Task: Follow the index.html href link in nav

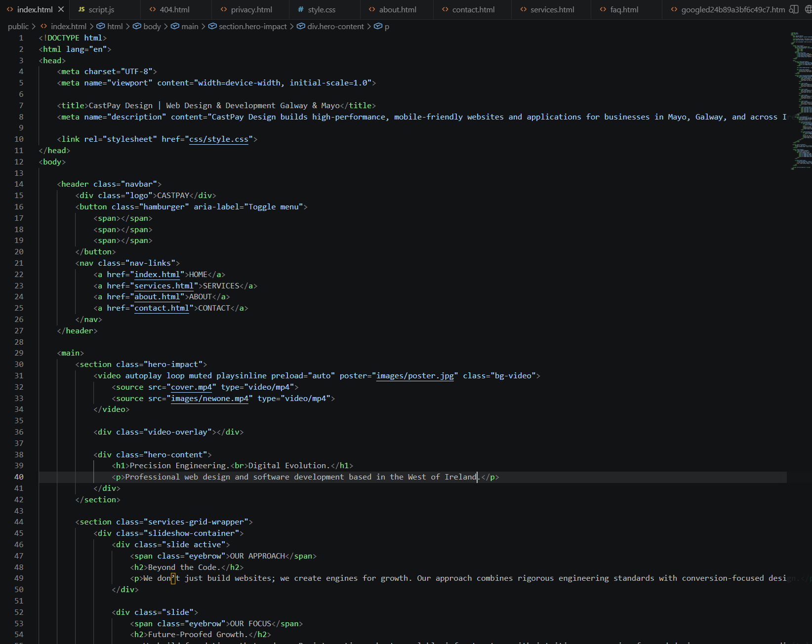Action: tap(157, 275)
